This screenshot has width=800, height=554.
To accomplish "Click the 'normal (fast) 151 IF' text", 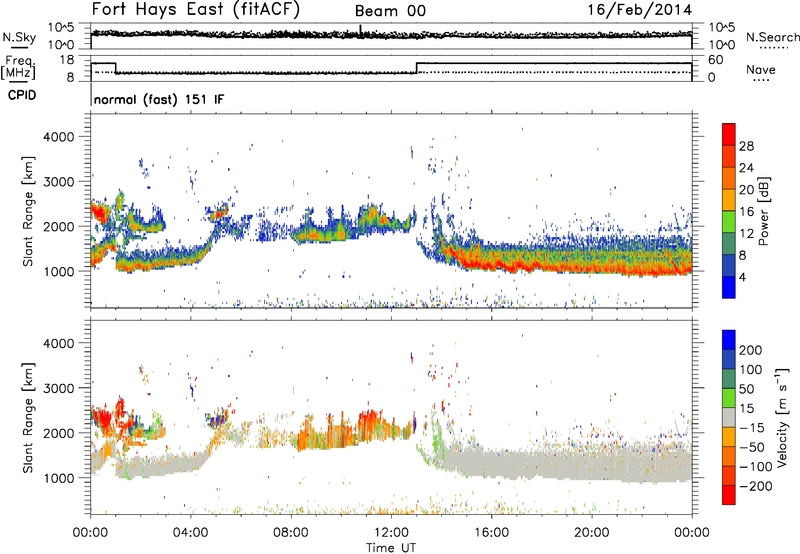I will pos(159,99).
